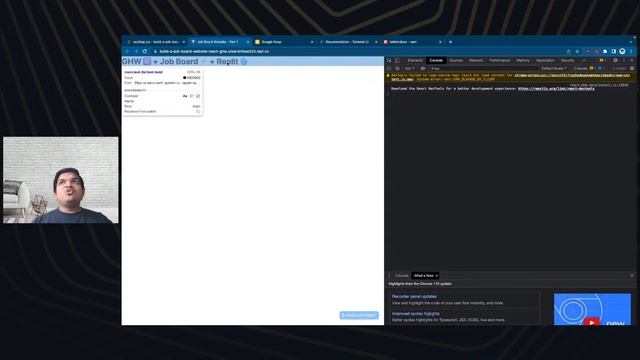
Task: Open the extensions puzzle icon
Action: [x=605, y=51]
